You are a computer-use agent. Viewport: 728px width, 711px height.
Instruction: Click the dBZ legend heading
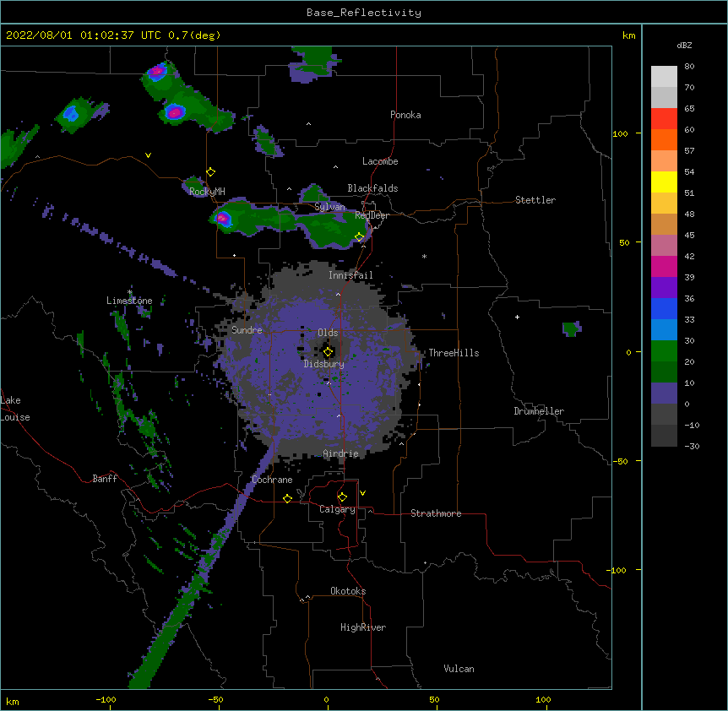684,46
